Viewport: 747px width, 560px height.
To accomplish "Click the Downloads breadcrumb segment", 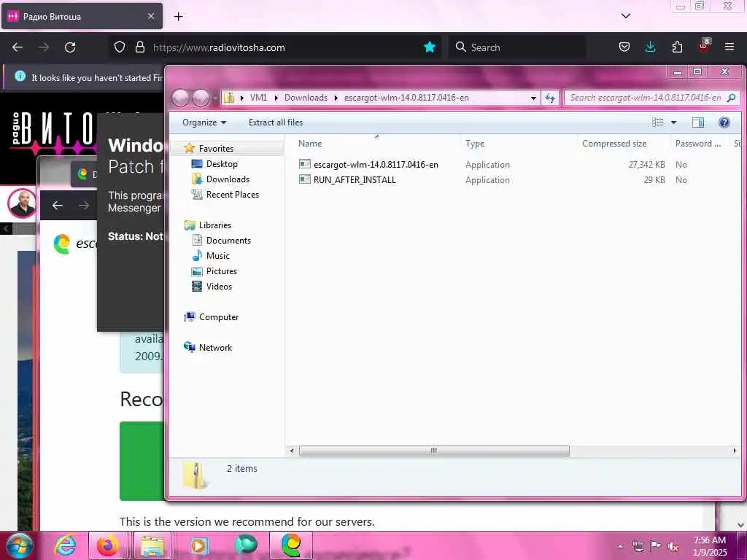I will click(x=306, y=98).
